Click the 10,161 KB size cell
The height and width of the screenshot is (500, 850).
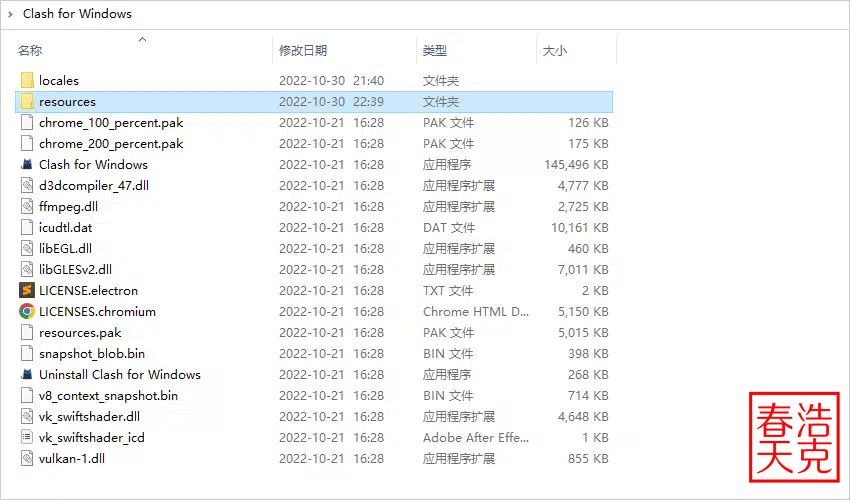580,227
